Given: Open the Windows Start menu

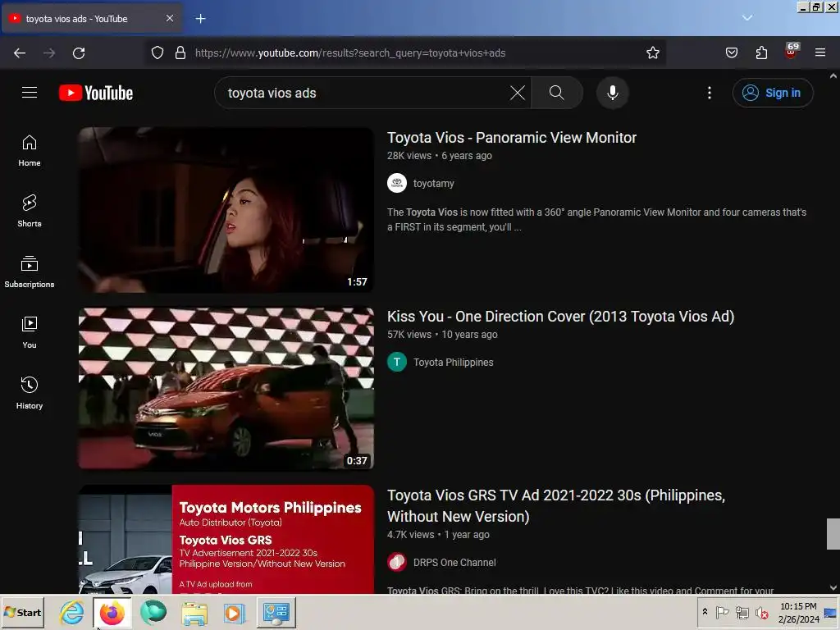Looking at the screenshot, I should tap(22, 612).
